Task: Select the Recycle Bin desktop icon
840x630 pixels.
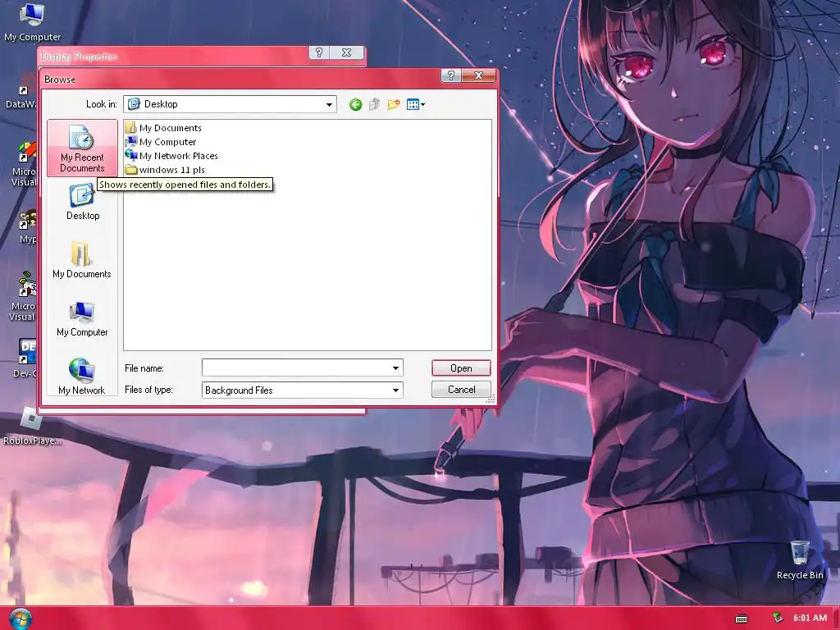Action: pos(800,560)
